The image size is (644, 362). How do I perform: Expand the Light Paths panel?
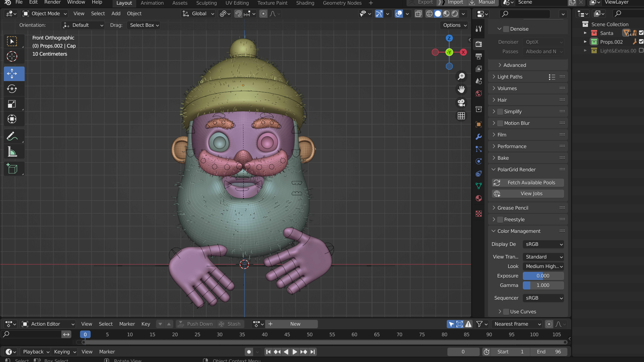510,77
